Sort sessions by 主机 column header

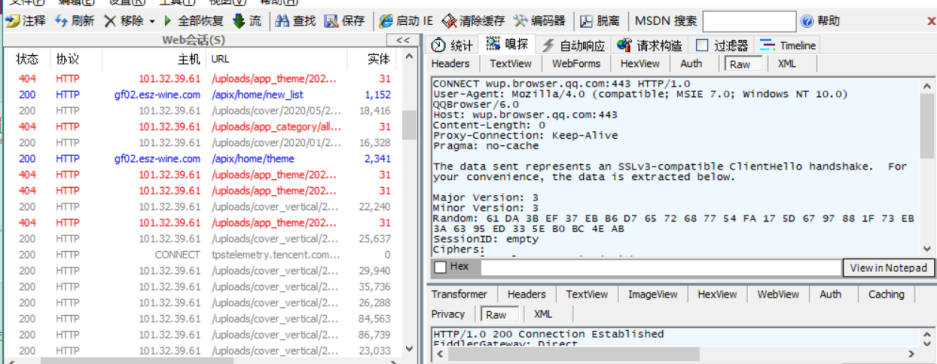154,59
